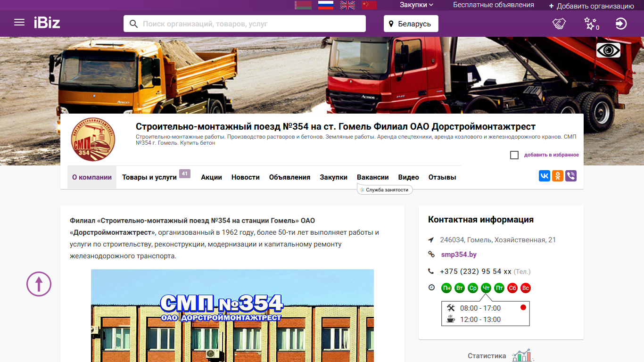This screenshot has width=644, height=362.
Task: Open the company Закупки tab
Action: (334, 177)
